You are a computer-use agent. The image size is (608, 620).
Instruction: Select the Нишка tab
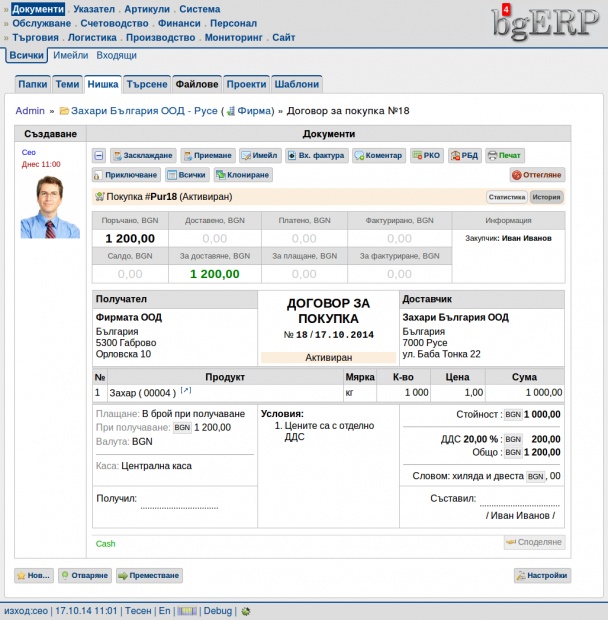click(103, 84)
